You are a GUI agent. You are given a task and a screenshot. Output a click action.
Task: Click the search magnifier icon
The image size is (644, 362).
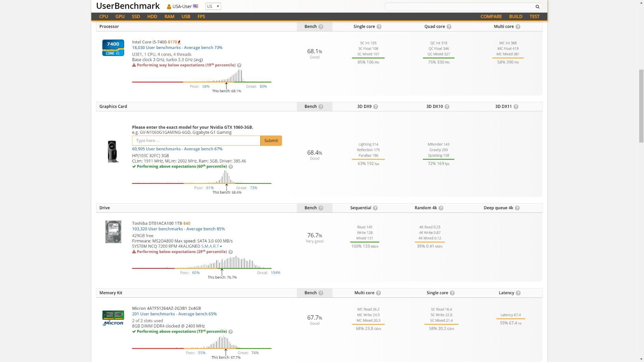[x=537, y=7]
